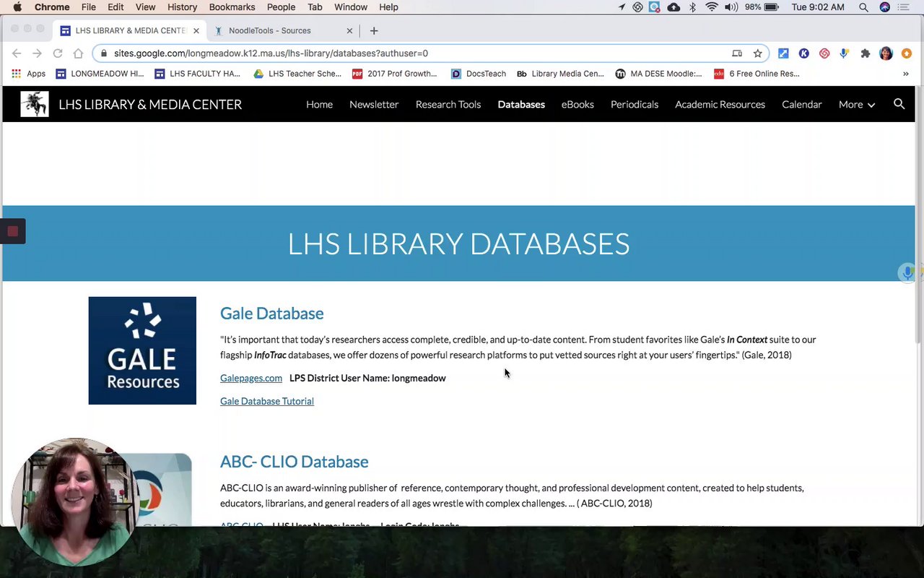Open Spotlight search in macOS menu bar

863,7
